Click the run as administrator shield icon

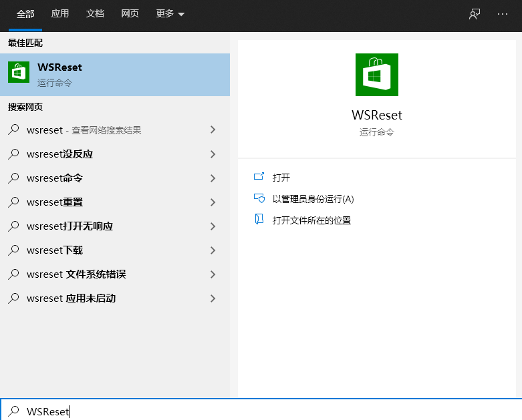coord(259,198)
